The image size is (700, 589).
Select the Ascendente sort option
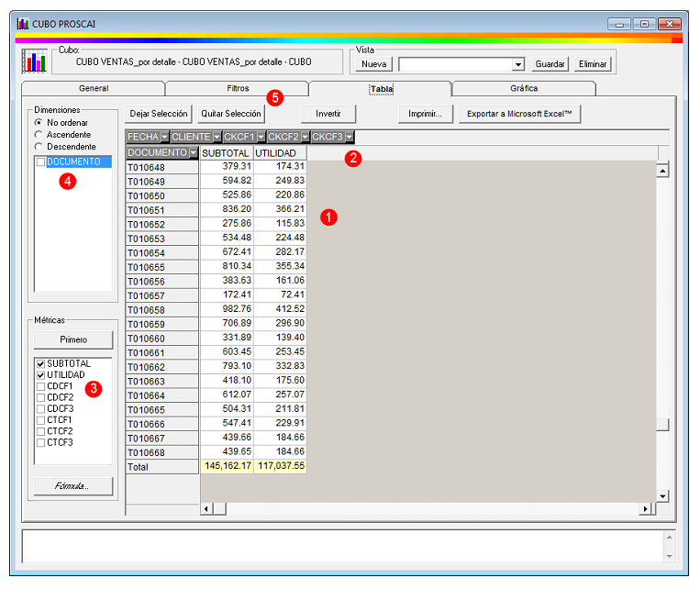click(39, 135)
